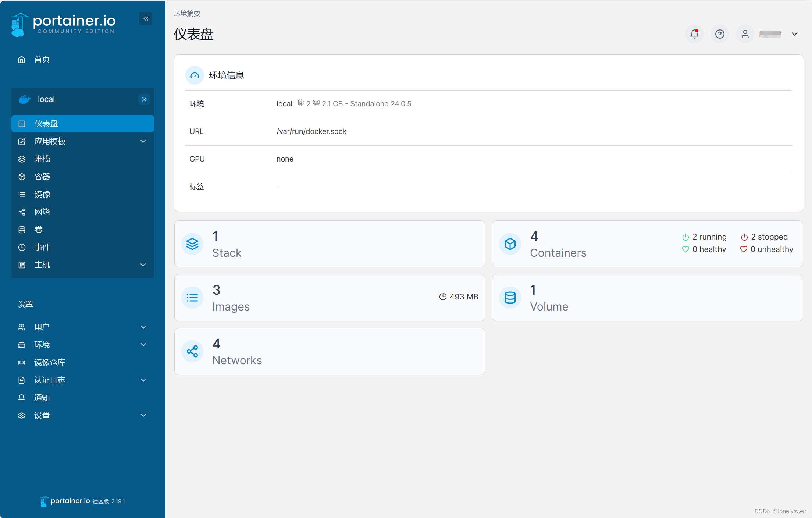
Task: Open the 通知 (Notifications) sidebar entry
Action: (x=42, y=397)
